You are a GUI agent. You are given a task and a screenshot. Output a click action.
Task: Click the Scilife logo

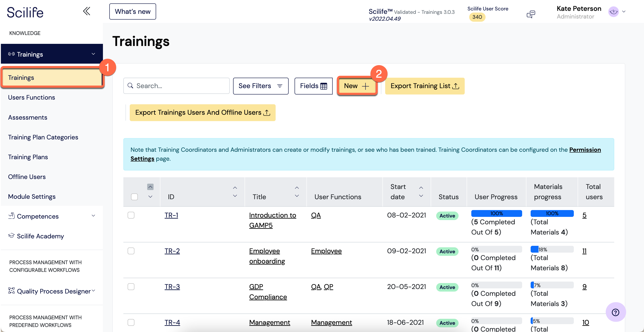pyautogui.click(x=25, y=12)
